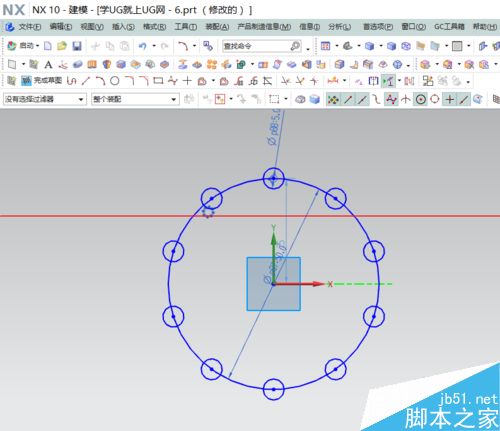Toggle Point on Curve snap option
The image size is (500, 431).
464,99
